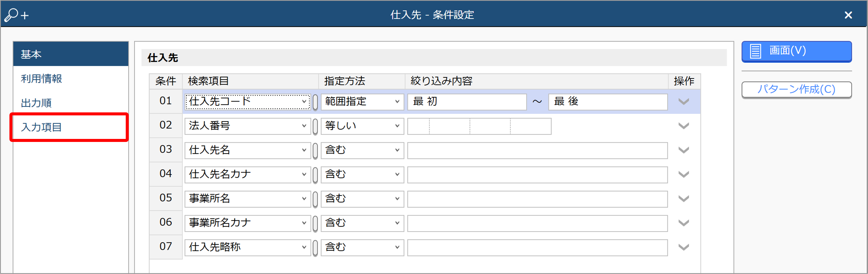Click the link handle next to 法人番号

(315, 127)
